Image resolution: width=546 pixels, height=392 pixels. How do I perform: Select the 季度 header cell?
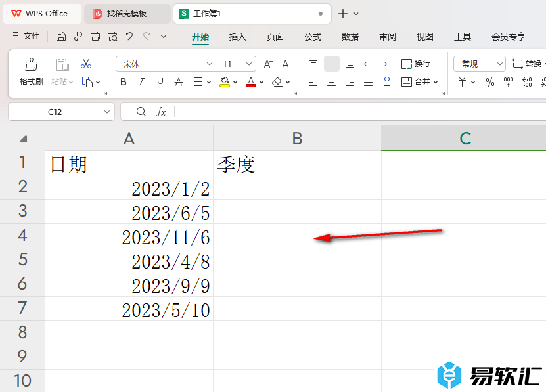pos(297,163)
